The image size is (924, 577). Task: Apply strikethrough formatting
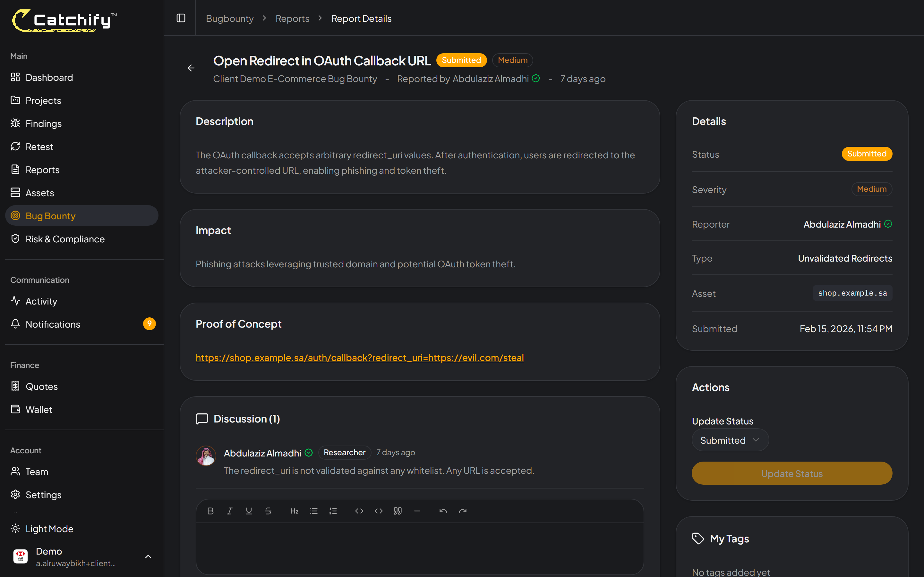point(268,511)
